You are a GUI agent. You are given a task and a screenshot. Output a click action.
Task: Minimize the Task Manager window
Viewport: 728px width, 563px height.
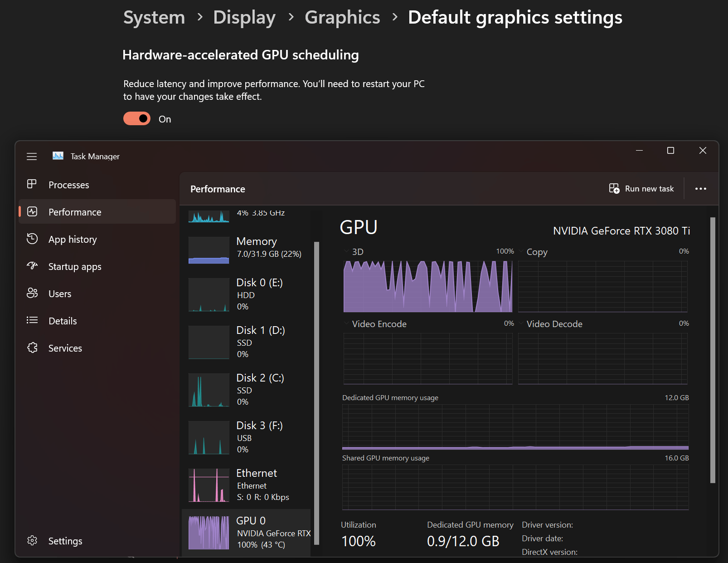click(x=639, y=151)
